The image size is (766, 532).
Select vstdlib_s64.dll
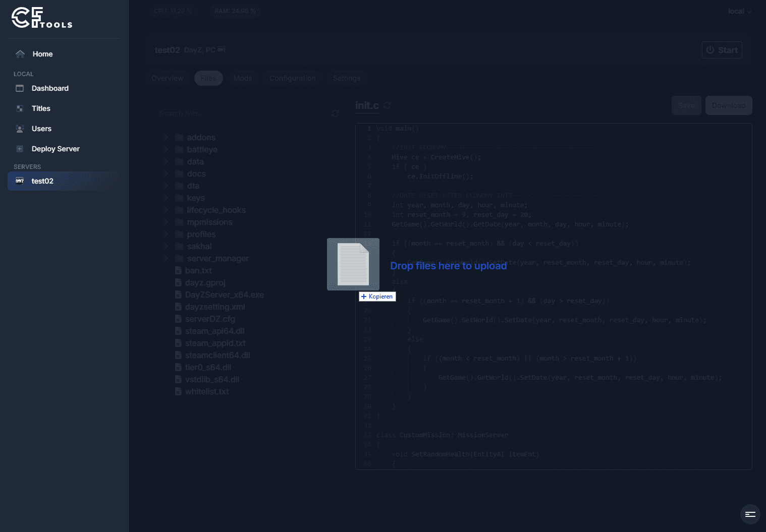[x=212, y=379]
